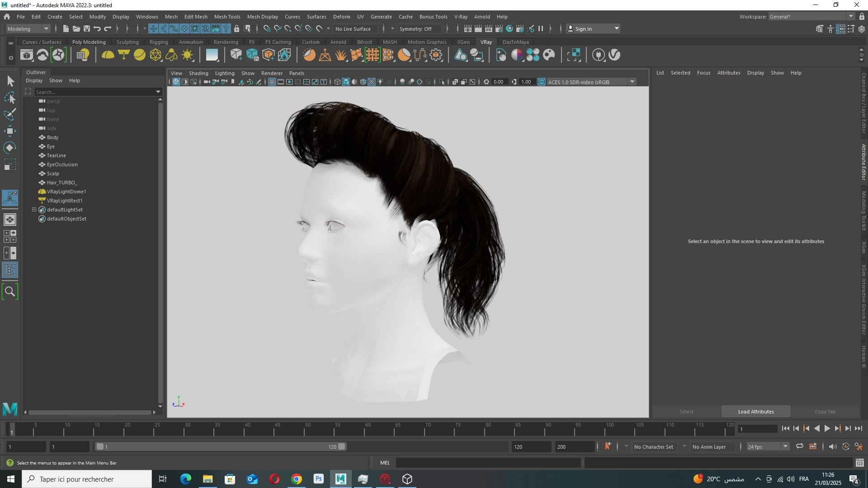Open Photoshop from the Windows taskbar
This screenshot has height=488, width=868.
pos(319,479)
